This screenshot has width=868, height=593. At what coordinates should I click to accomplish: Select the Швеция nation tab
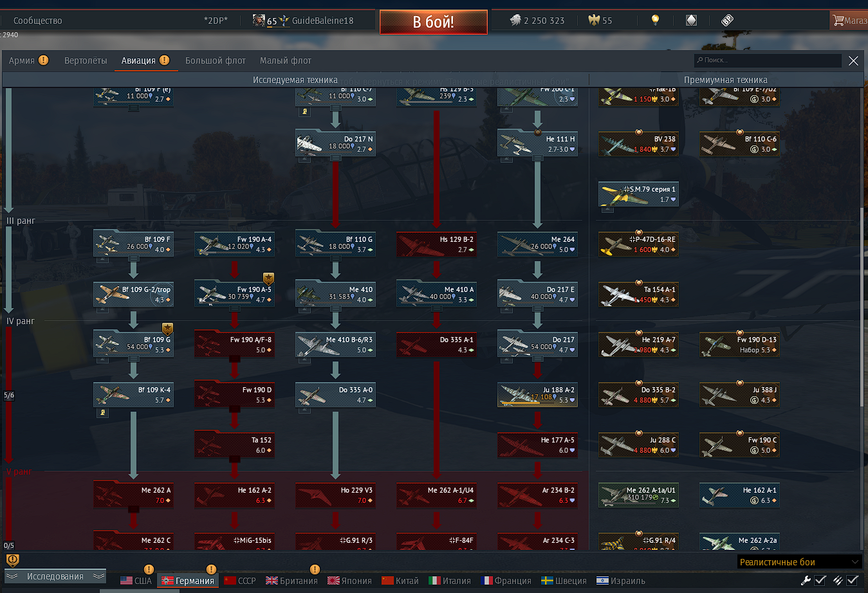click(x=564, y=581)
